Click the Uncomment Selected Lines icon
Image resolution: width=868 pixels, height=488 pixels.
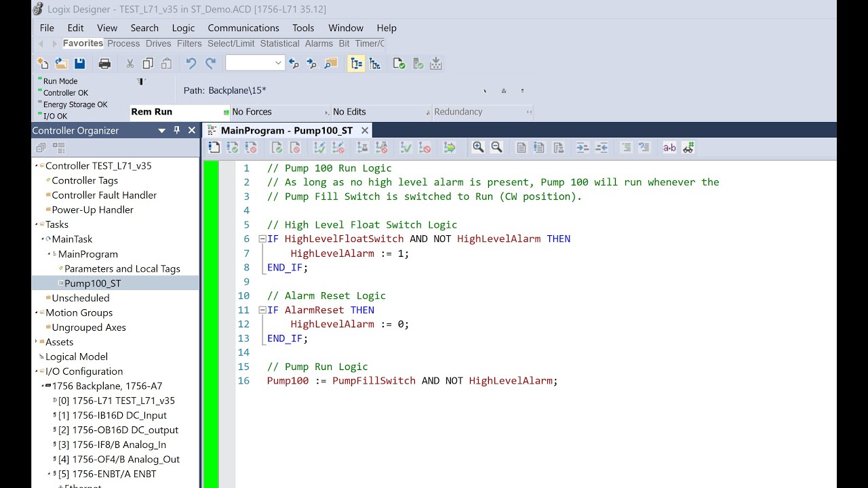(644, 147)
